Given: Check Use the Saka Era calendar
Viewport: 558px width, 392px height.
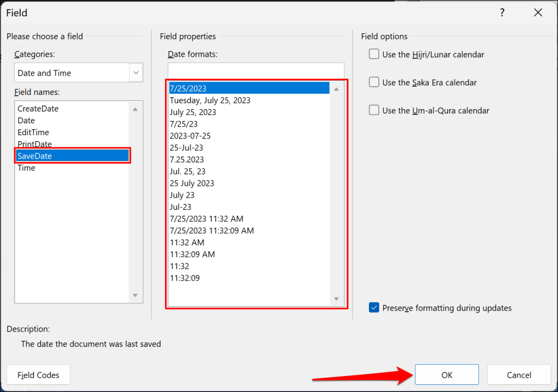Looking at the screenshot, I should (x=374, y=82).
